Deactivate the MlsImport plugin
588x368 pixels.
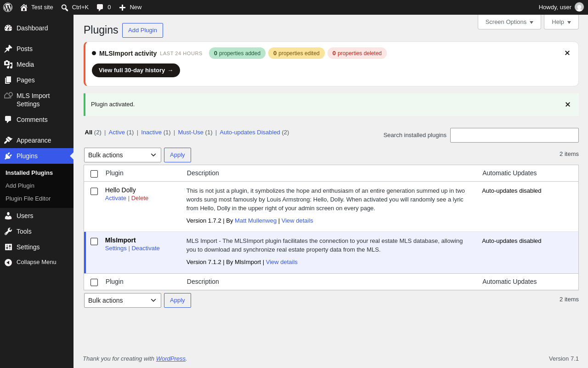[x=146, y=248]
